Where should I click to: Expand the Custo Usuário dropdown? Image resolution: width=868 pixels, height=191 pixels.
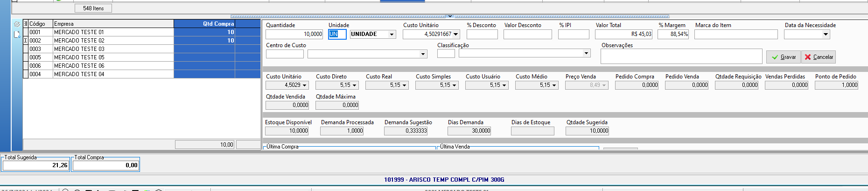(x=504, y=85)
